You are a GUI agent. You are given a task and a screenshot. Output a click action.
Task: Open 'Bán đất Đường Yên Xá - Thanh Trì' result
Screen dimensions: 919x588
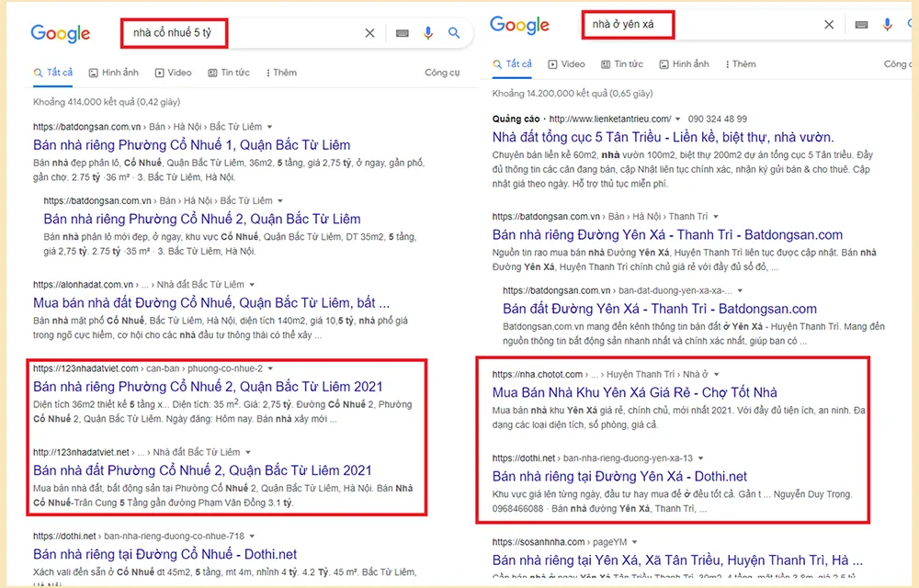(x=660, y=309)
